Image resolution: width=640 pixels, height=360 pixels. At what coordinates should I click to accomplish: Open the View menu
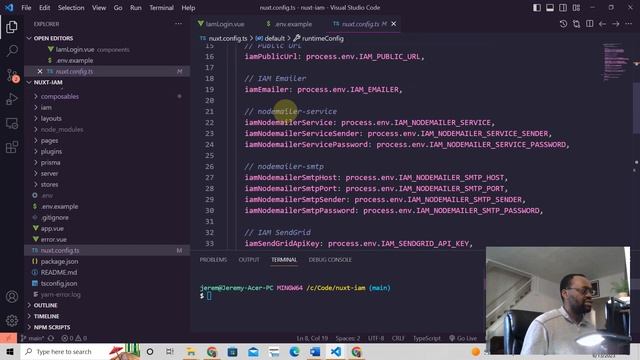tap(99, 8)
